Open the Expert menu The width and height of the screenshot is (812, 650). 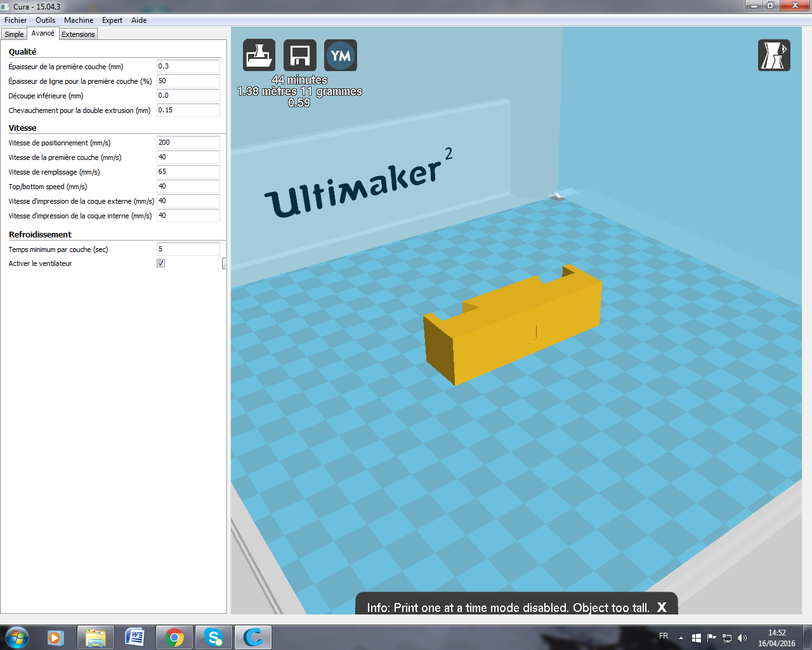[112, 20]
